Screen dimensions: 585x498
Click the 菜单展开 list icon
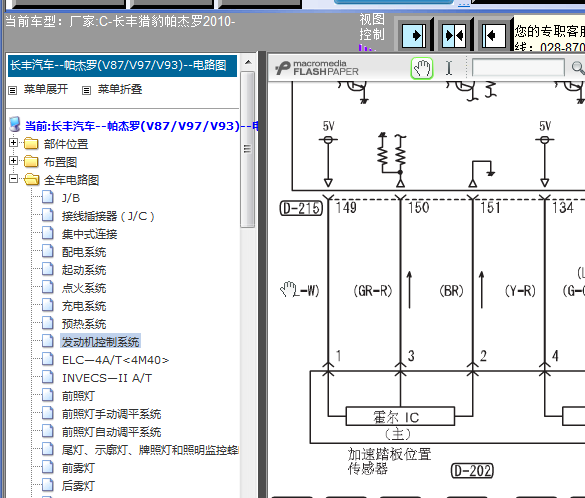pos(13,90)
